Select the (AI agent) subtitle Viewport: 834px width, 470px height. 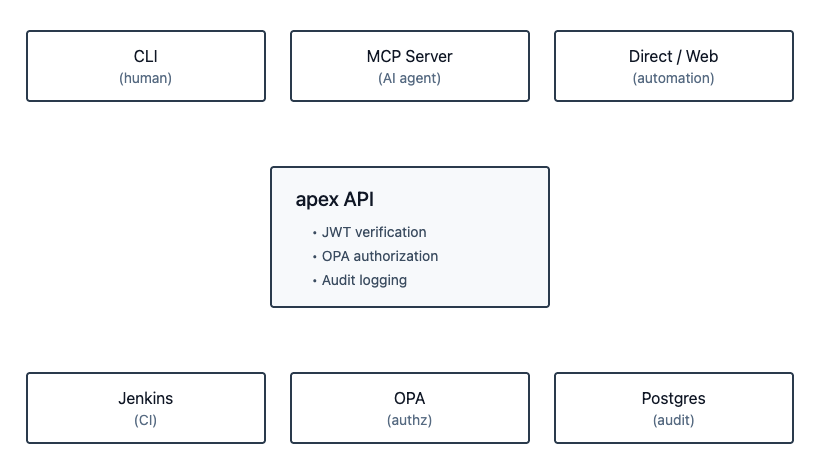(x=410, y=78)
